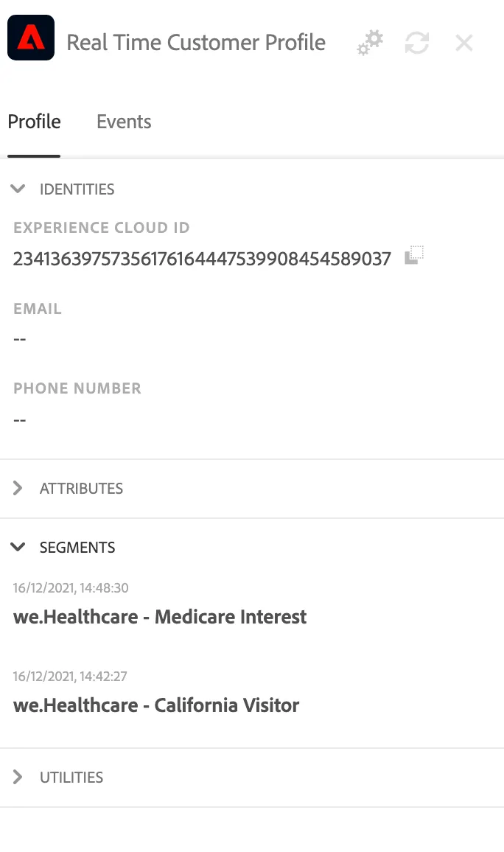Click the SEGMENTS section header label
Image resolution: width=504 pixels, height=852 pixels.
pyautogui.click(x=77, y=547)
